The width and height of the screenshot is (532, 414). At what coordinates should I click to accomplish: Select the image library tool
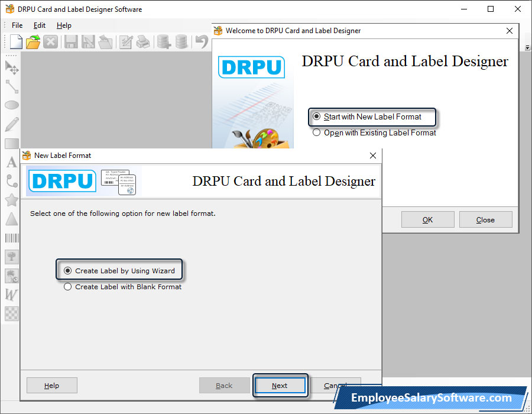tap(12, 276)
